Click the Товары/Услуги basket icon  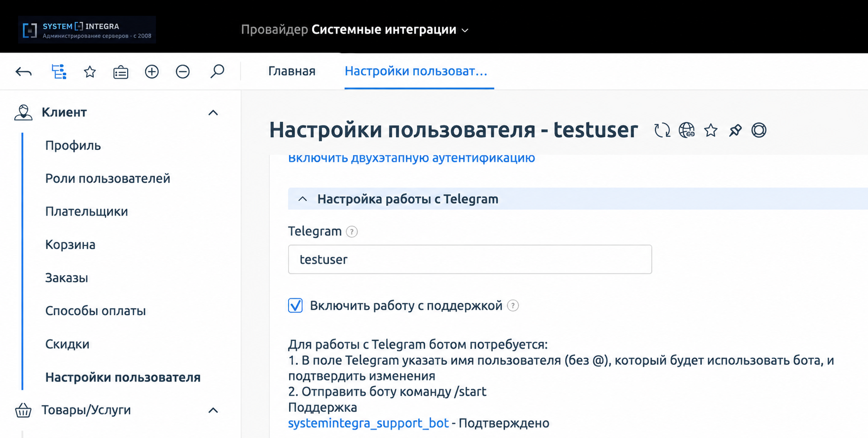23,410
